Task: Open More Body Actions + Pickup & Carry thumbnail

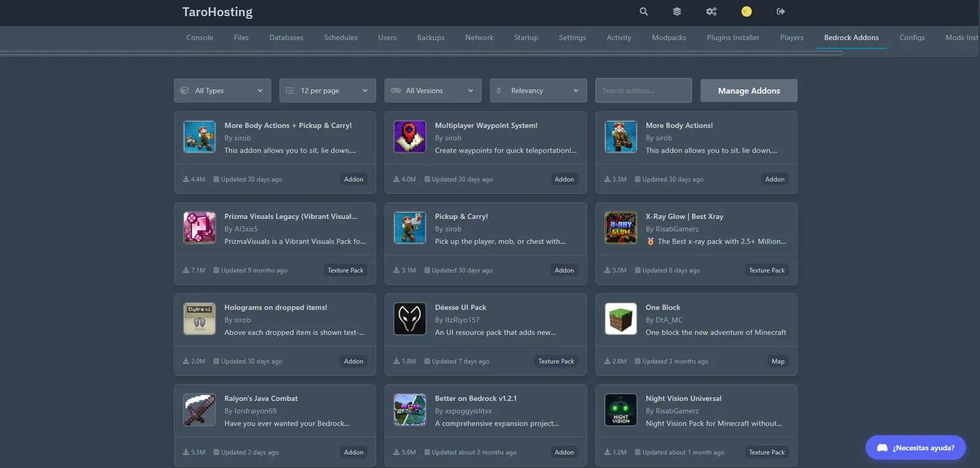Action: 200,137
